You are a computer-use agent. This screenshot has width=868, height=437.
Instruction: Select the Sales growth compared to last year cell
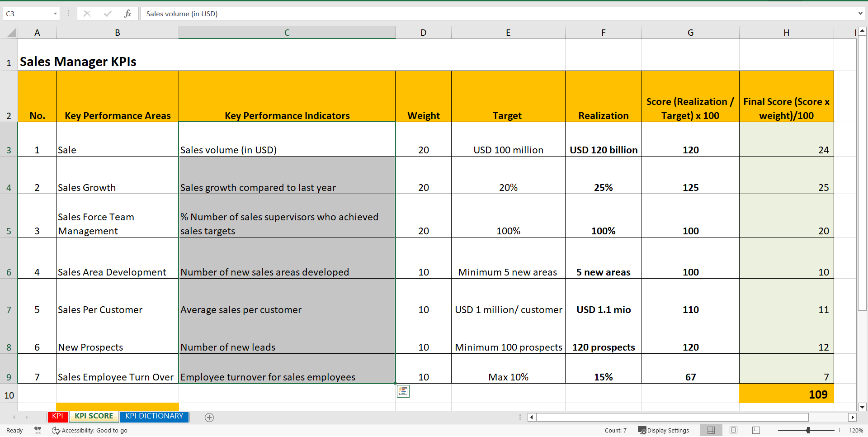click(287, 175)
